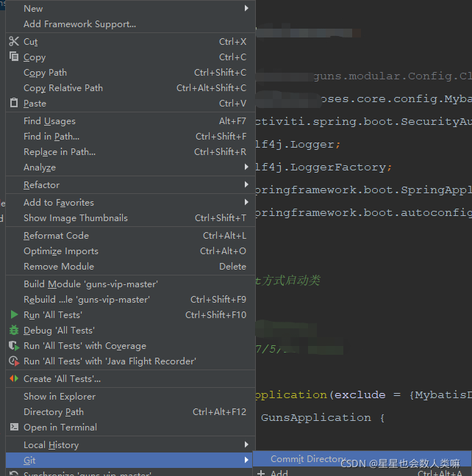Click the green Debug bug icon
The height and width of the screenshot is (476, 472).
pos(14,330)
